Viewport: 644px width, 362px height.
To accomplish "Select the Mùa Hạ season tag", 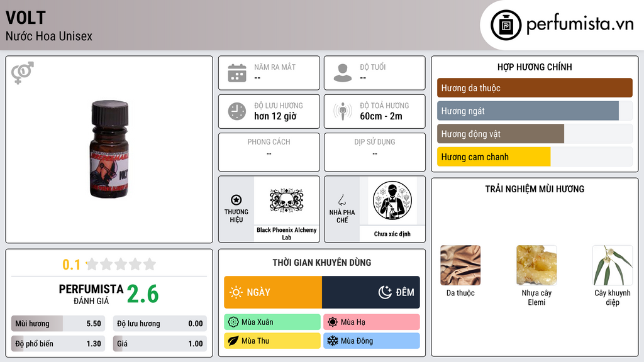I will (372, 322).
